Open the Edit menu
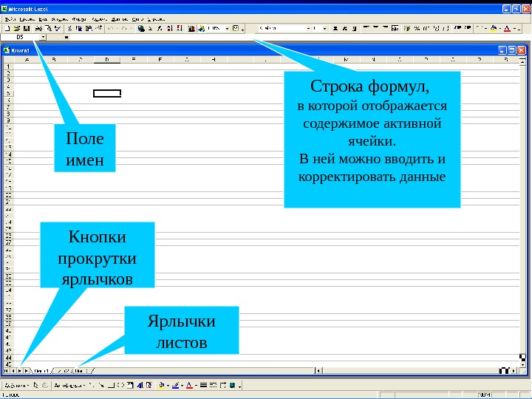Screen dimensions: 532x399 [x=27, y=19]
